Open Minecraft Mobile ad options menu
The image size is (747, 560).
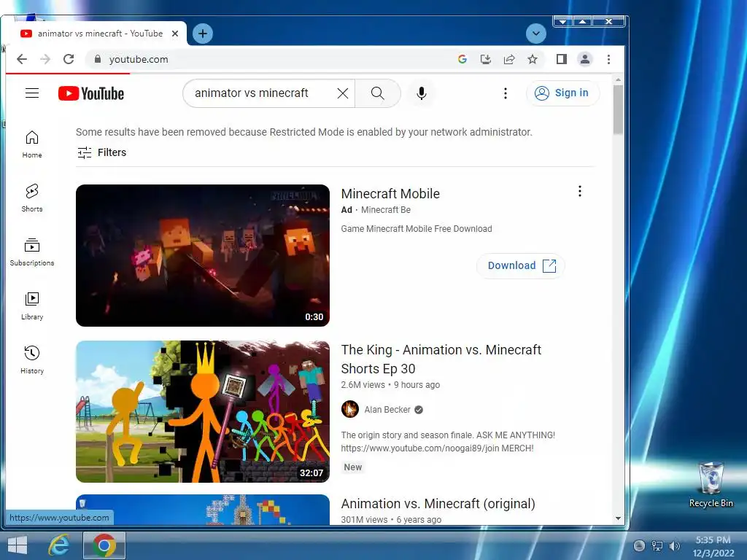pos(580,192)
